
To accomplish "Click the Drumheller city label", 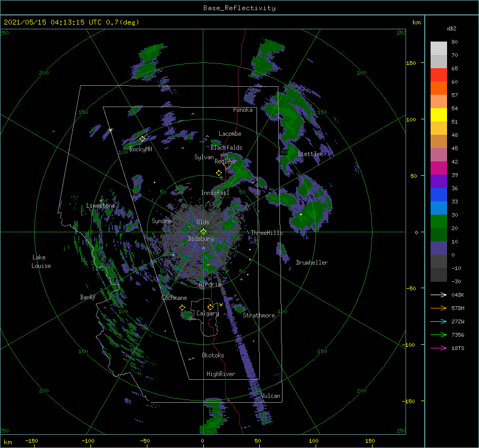I will 312,263.
